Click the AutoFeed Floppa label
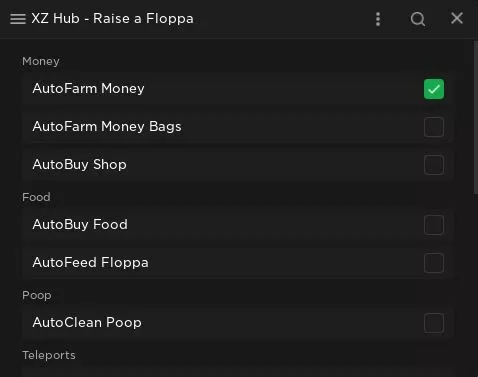Screen dimensions: 478x377 (x=90, y=263)
